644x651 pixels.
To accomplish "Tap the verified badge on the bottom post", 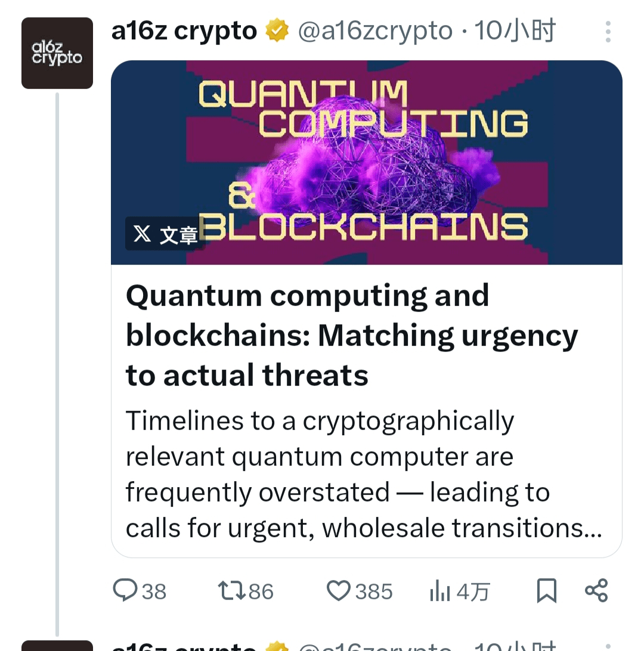I will [277, 646].
